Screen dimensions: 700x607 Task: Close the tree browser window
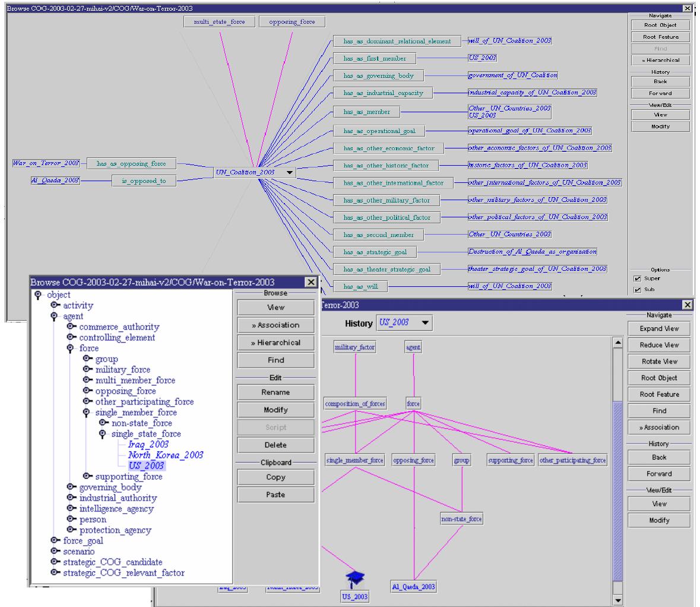tap(311, 282)
